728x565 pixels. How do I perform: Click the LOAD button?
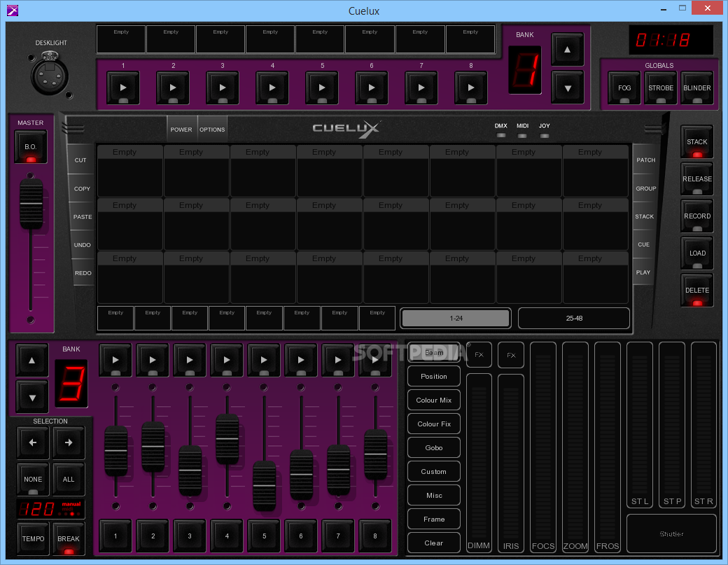click(x=697, y=253)
